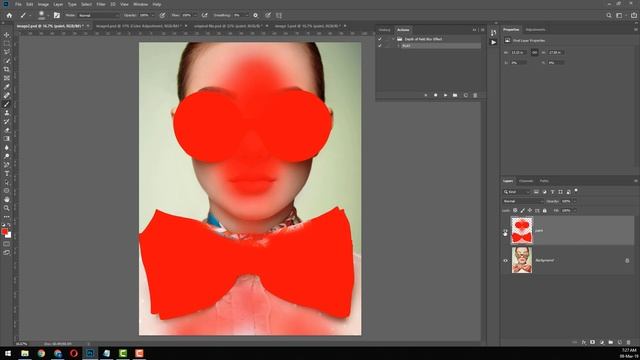640x360 pixels.
Task: Open Chrome from the taskbar
Action: pos(41,353)
